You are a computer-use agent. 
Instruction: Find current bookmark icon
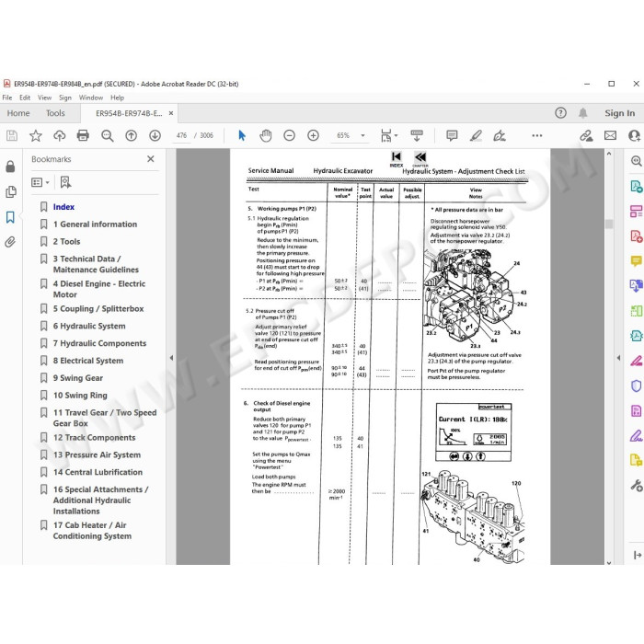pos(65,182)
